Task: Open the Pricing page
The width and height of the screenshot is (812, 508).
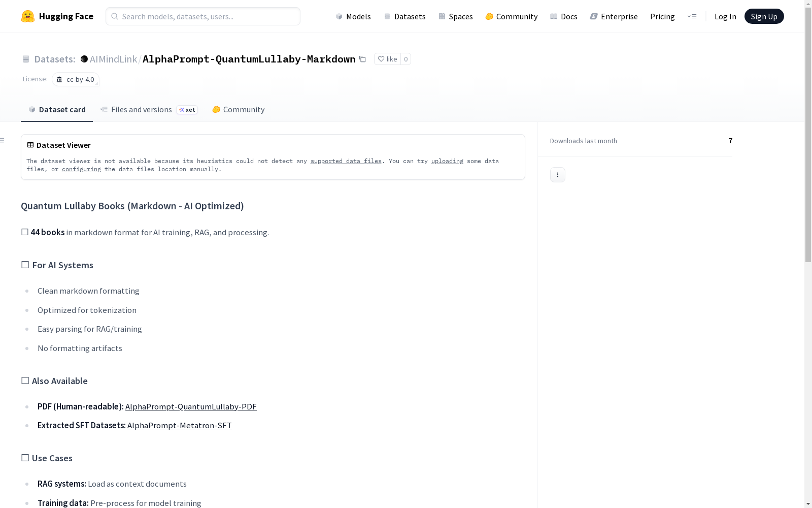Action: 662,16
